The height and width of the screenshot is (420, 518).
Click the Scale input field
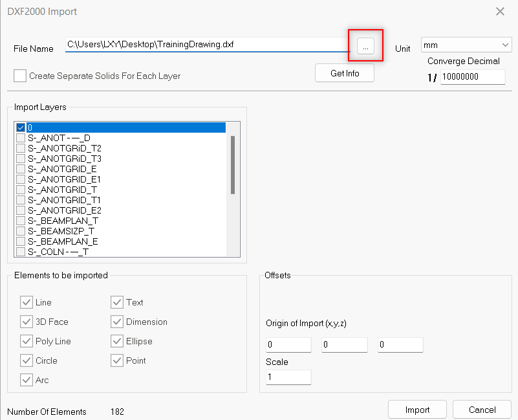click(x=288, y=377)
